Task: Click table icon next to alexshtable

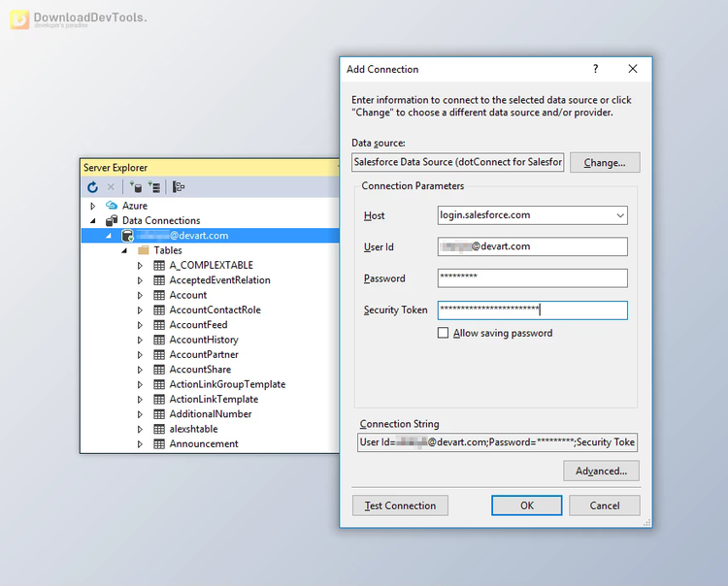Action: 159,429
